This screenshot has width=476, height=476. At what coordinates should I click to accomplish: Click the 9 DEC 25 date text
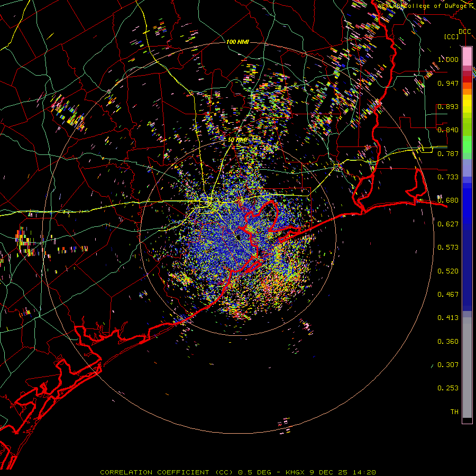click(x=329, y=472)
